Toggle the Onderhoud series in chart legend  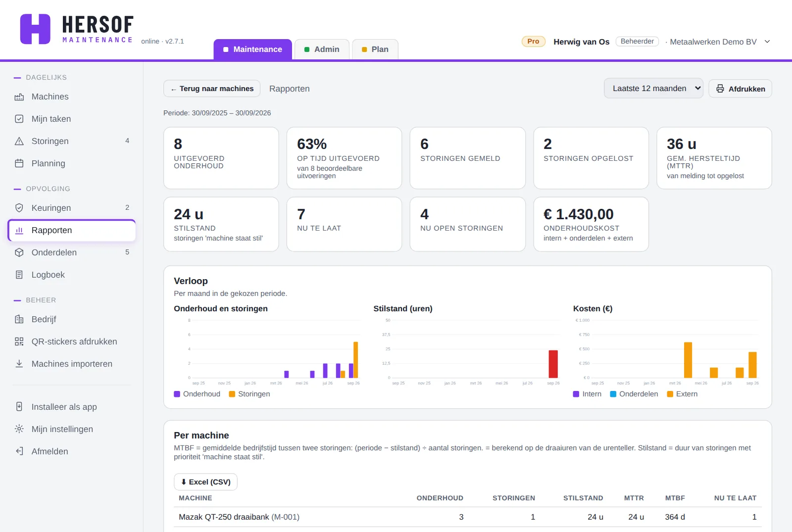click(197, 394)
